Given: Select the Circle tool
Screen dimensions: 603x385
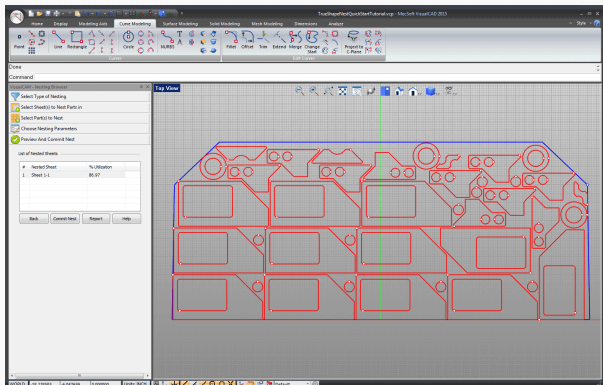Looking at the screenshot, I should 128,40.
